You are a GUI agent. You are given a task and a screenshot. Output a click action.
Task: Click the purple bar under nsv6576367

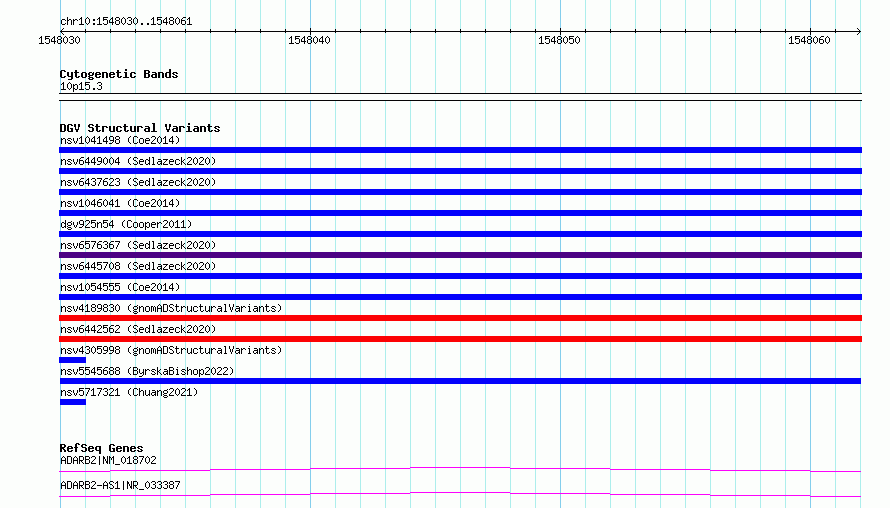[x=460, y=255]
